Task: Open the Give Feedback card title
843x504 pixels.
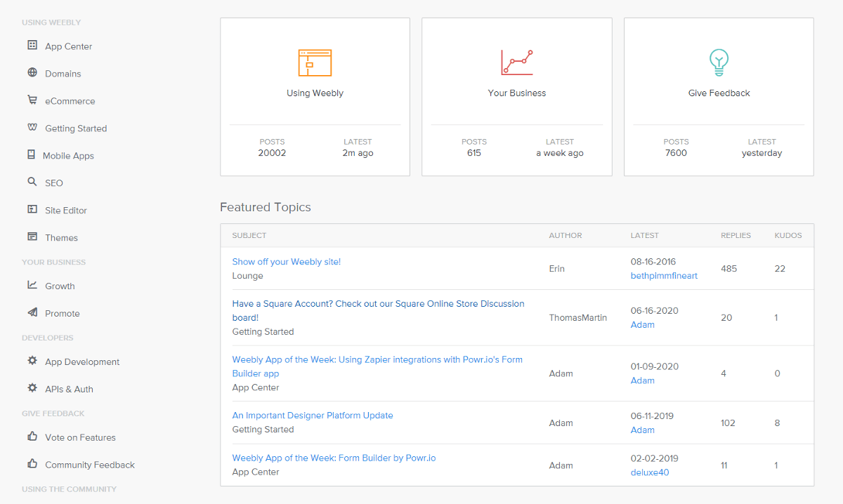Action: 719,93
